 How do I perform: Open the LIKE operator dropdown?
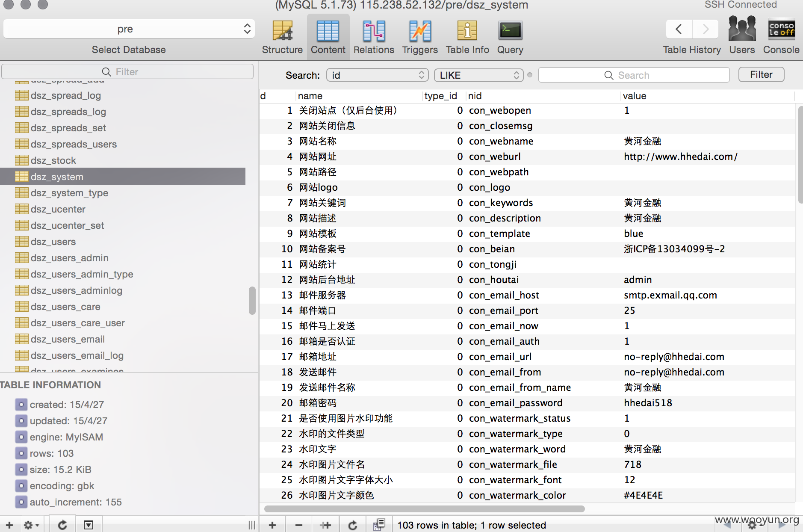point(478,75)
